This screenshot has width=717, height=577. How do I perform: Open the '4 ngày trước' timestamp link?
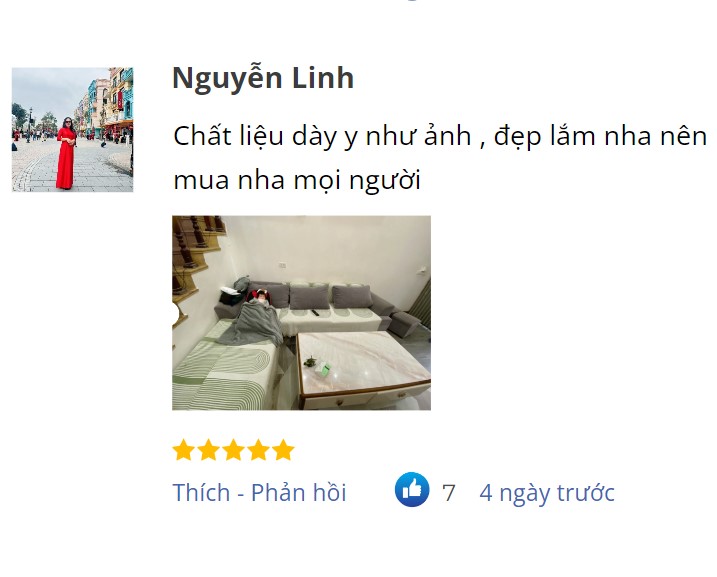[547, 493]
